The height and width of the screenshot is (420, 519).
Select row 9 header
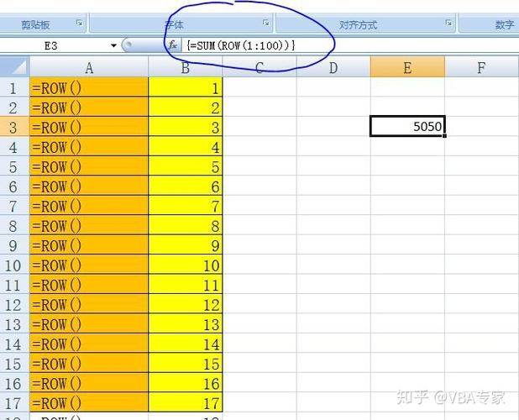tap(14, 245)
